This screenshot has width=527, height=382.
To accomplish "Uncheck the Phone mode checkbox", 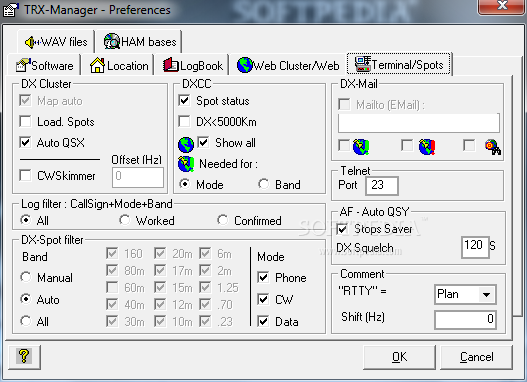I will click(x=263, y=278).
